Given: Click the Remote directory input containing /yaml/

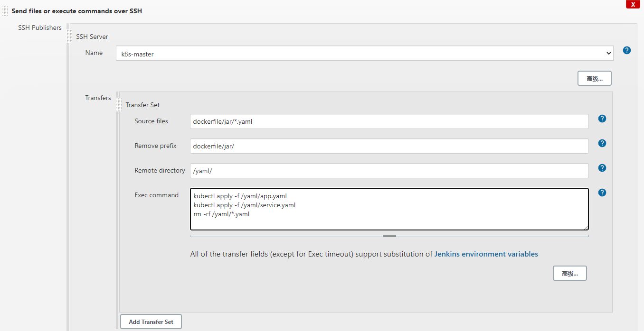Looking at the screenshot, I should [389, 171].
